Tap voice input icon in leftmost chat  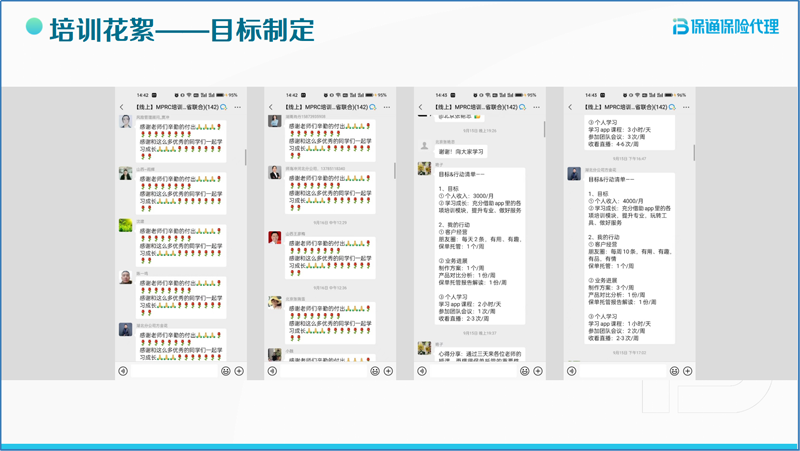point(123,371)
